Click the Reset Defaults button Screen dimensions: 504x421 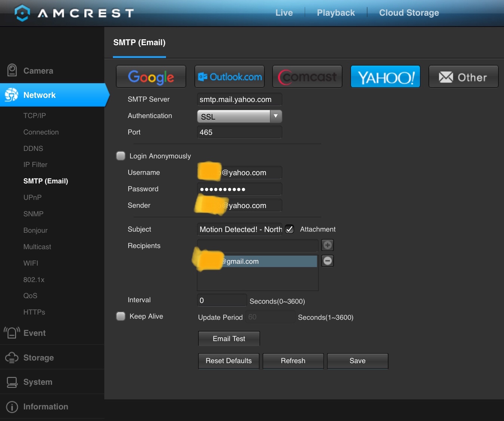pos(229,361)
